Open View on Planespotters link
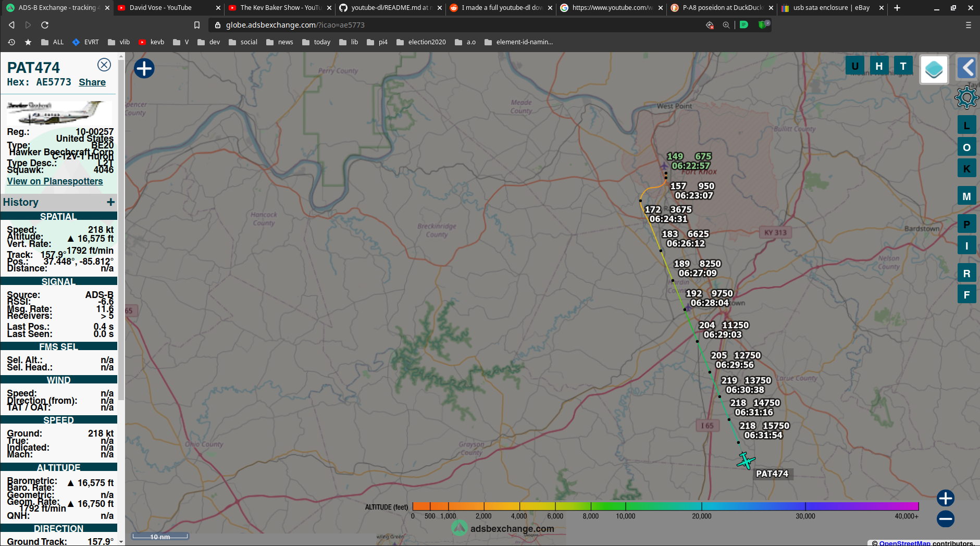 pos(55,181)
